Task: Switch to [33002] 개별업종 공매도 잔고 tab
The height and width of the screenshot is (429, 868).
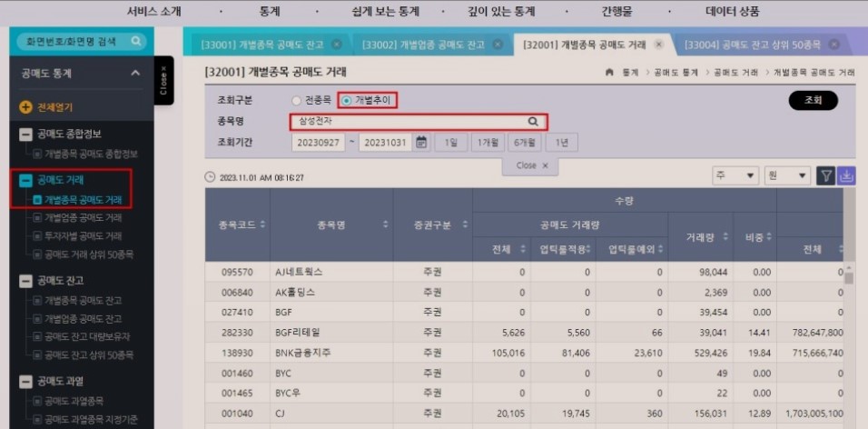Action: (423, 45)
